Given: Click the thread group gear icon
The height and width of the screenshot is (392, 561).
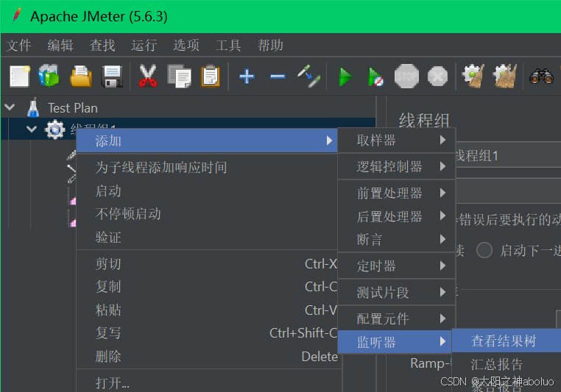Looking at the screenshot, I should coord(55,129).
